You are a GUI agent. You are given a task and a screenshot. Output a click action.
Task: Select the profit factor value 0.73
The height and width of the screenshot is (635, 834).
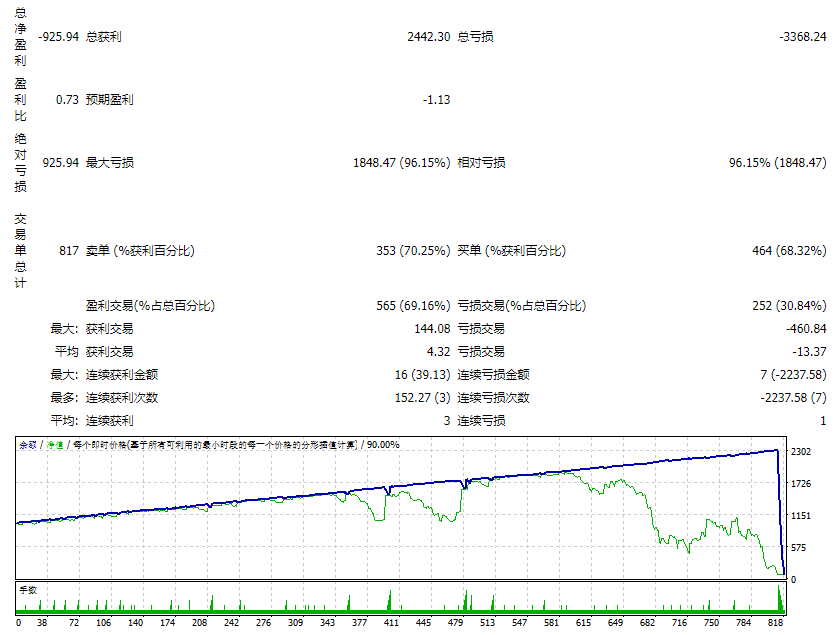point(67,99)
